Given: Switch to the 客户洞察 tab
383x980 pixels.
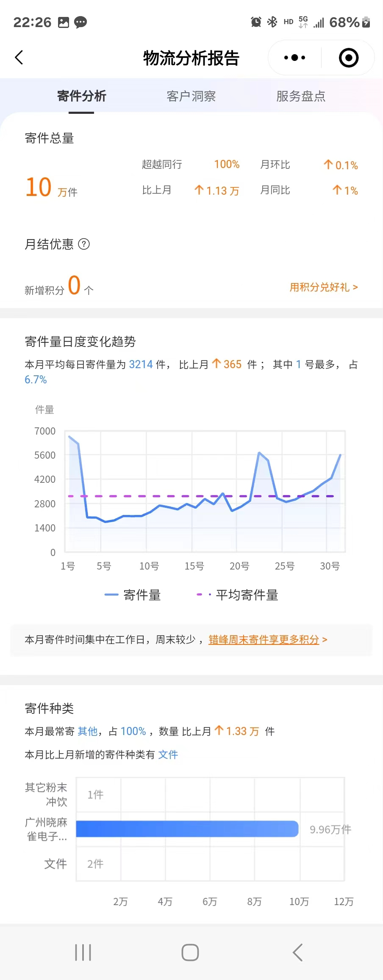Looking at the screenshot, I should pos(191,96).
